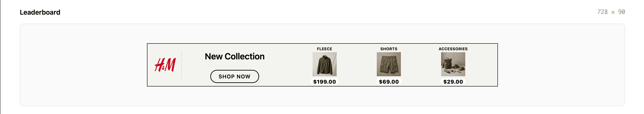Image resolution: width=644 pixels, height=114 pixels.
Task: Open the fleece jacket product image
Action: (324, 64)
